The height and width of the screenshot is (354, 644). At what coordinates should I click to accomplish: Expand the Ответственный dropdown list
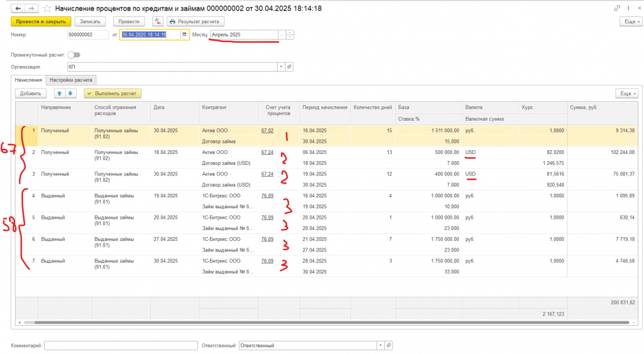[380, 345]
